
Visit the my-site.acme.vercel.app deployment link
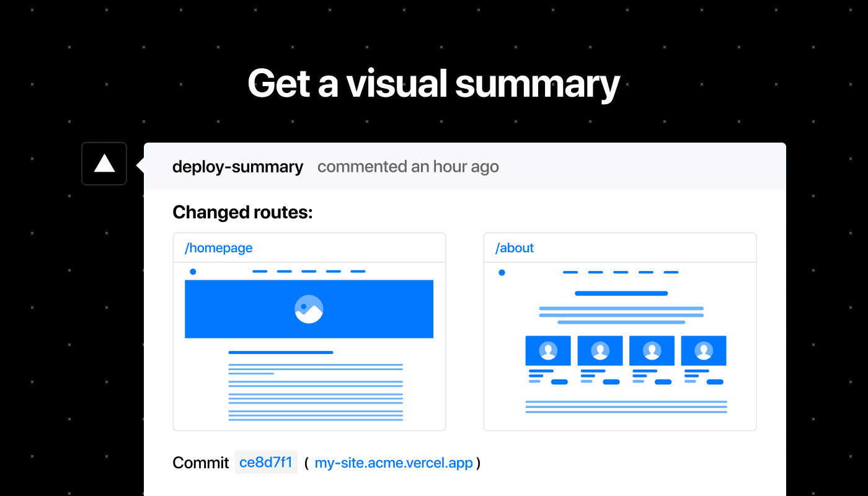tap(394, 463)
